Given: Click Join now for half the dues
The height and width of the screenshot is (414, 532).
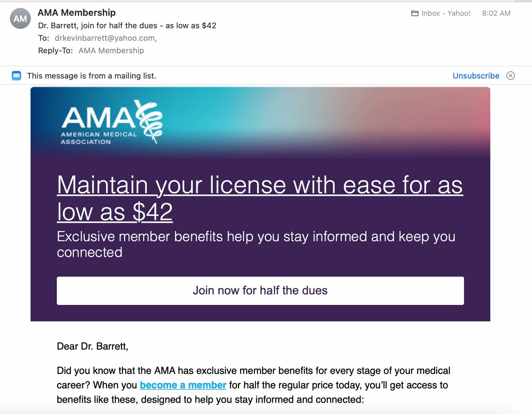Looking at the screenshot, I should (x=260, y=291).
